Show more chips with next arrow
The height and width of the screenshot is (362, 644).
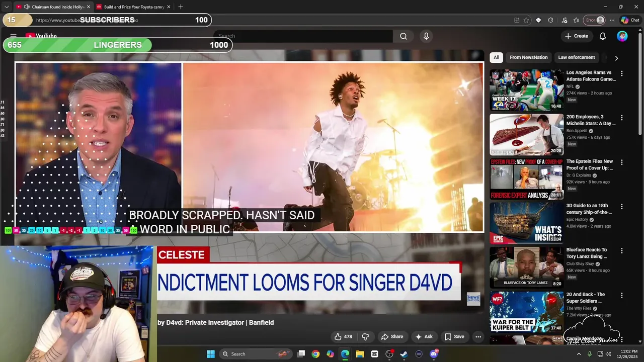616,58
